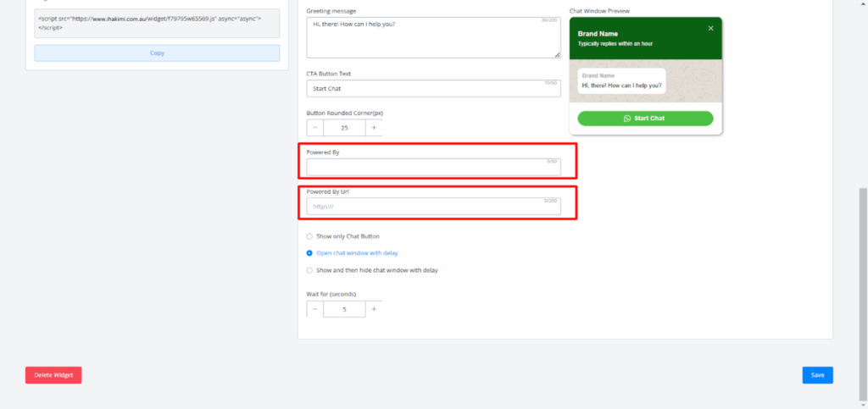Focus the Greeting message text area

pos(432,38)
